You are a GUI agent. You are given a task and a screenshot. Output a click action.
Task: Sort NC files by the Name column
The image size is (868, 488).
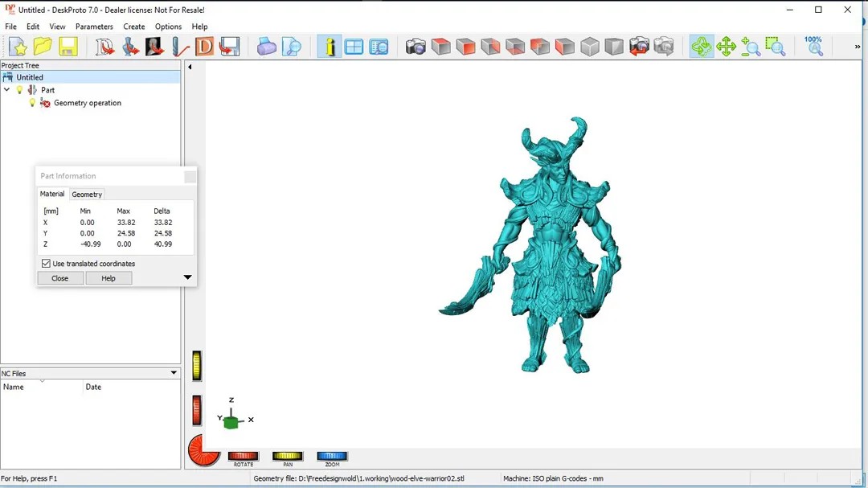point(42,387)
